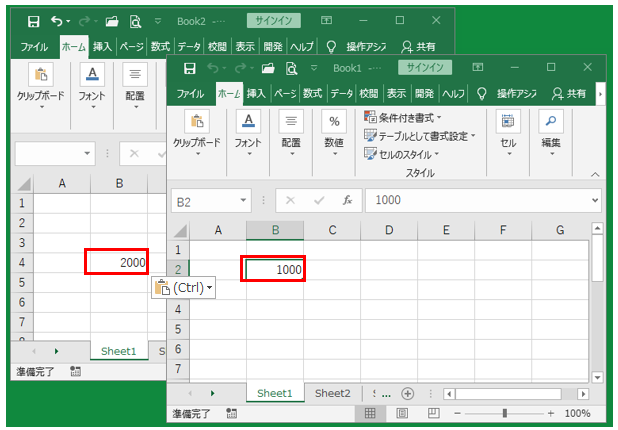Select row 5 header in Book1
Viewport: 618px width, 430px height.
coord(178,329)
